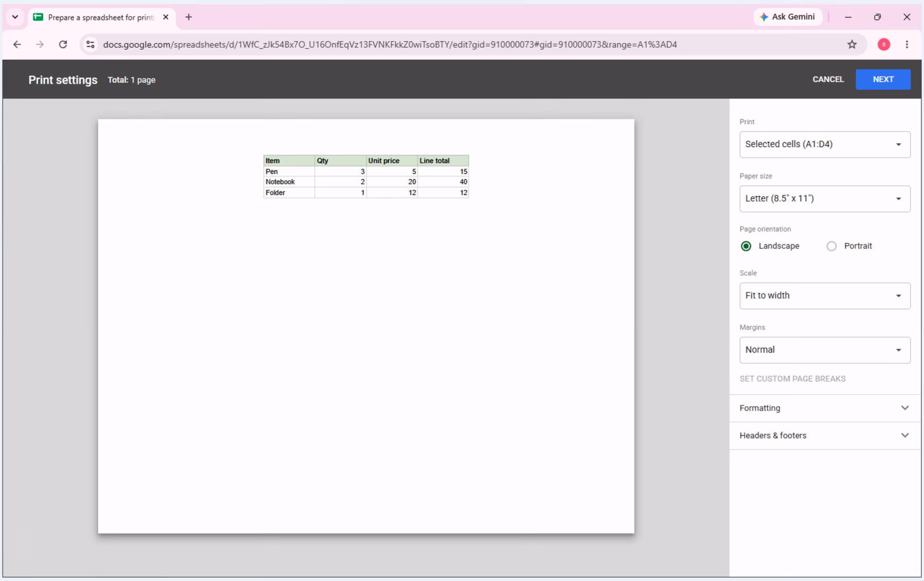Open the Print range dropdown

click(824, 144)
